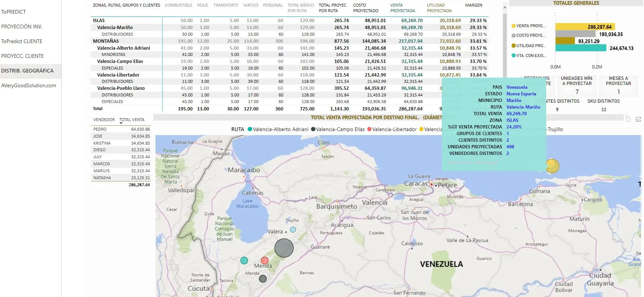Screen dimensions: 644x297
Task: Click the MESES A PROYECTAR card
Action: [x=618, y=86]
